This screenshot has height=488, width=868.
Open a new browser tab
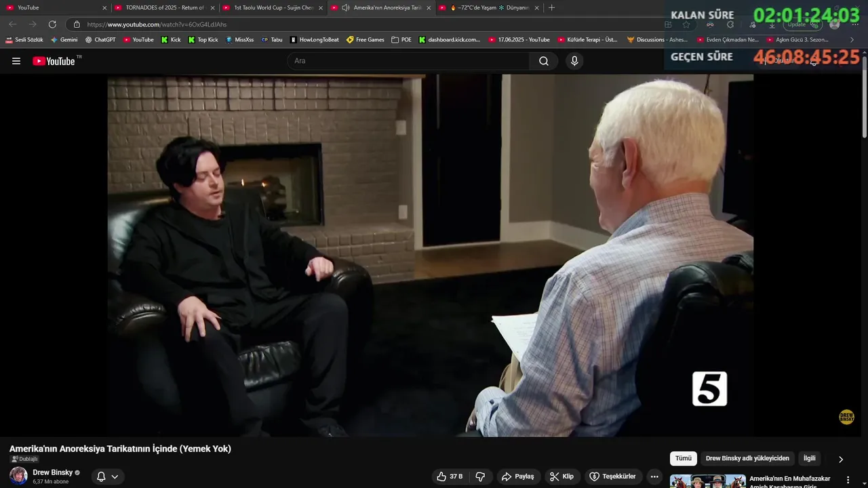[551, 7]
